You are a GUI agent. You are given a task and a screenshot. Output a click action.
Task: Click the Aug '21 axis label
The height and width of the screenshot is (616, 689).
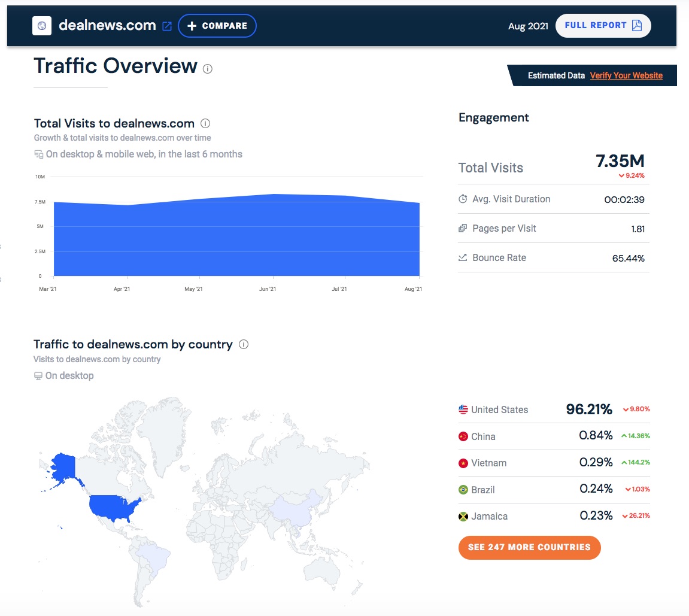pos(413,289)
